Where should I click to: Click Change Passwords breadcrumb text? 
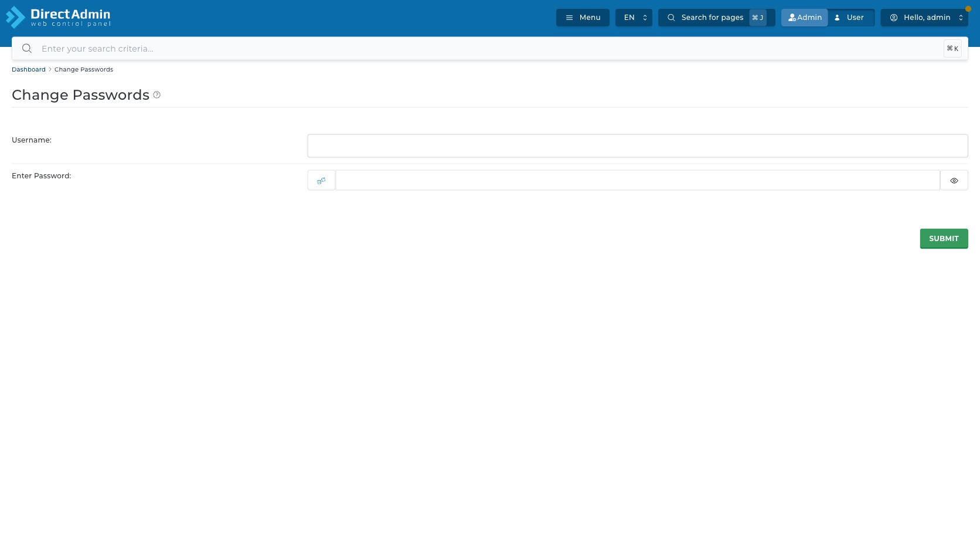84,69
